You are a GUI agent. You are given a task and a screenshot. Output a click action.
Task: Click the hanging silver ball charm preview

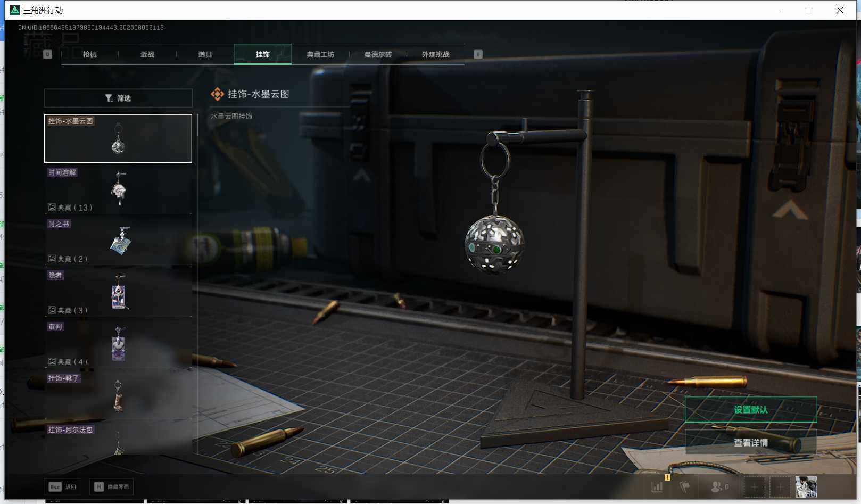494,244
